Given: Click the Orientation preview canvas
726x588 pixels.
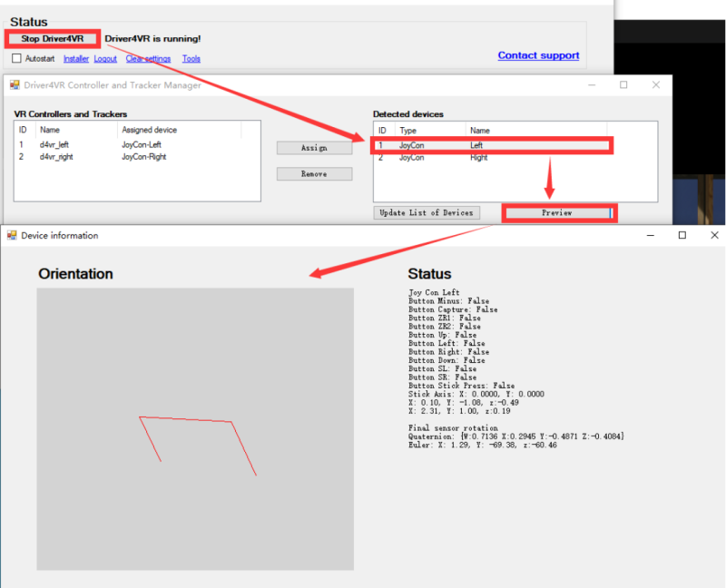Looking at the screenshot, I should point(195,429).
